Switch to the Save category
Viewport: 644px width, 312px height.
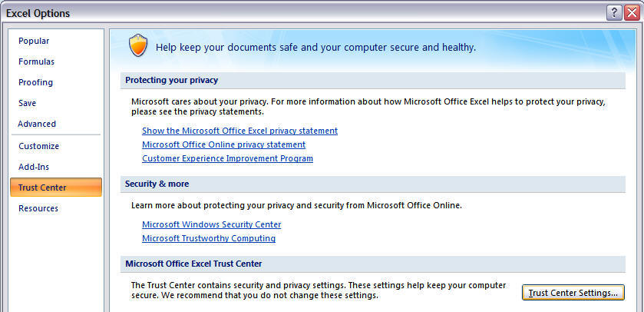click(x=27, y=103)
